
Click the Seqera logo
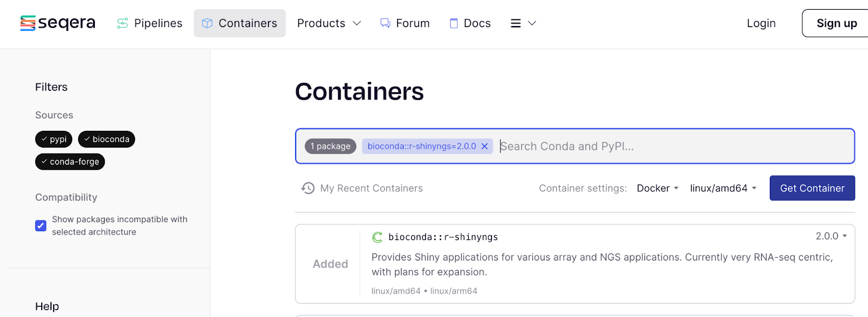[x=58, y=23]
